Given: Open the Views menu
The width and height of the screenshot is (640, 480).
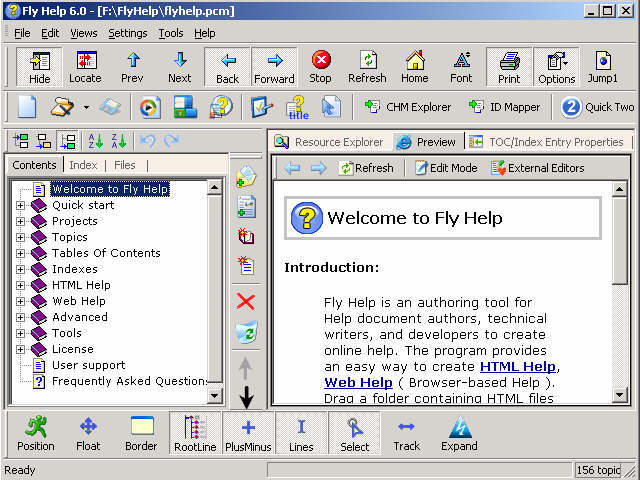Looking at the screenshot, I should (84, 33).
